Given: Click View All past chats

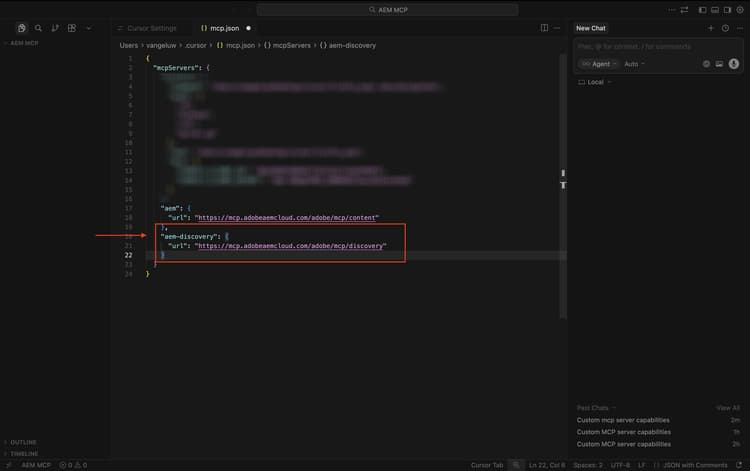Looking at the screenshot, I should coord(728,408).
